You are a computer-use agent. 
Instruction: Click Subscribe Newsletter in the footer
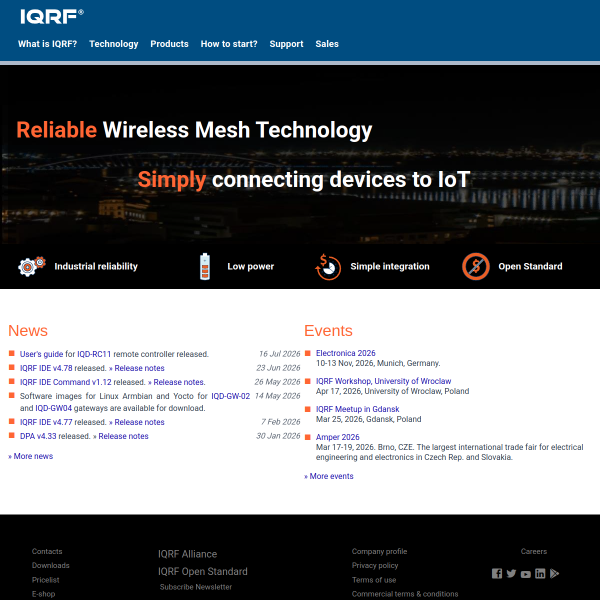196,587
